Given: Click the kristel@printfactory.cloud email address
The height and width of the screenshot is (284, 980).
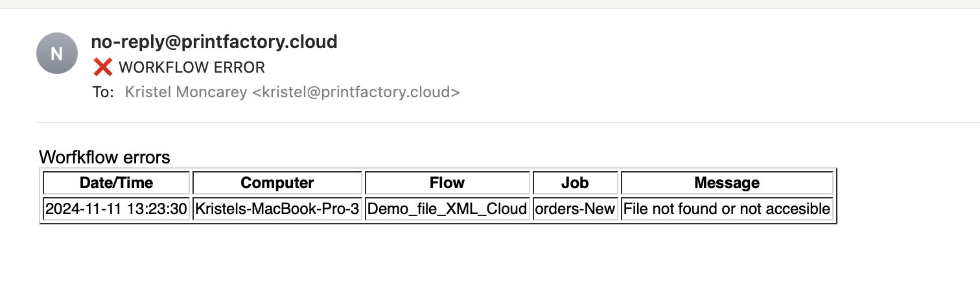Looking at the screenshot, I should click(356, 92).
